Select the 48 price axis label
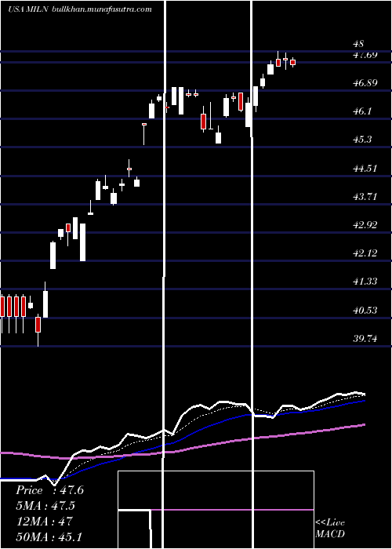 click(359, 44)
